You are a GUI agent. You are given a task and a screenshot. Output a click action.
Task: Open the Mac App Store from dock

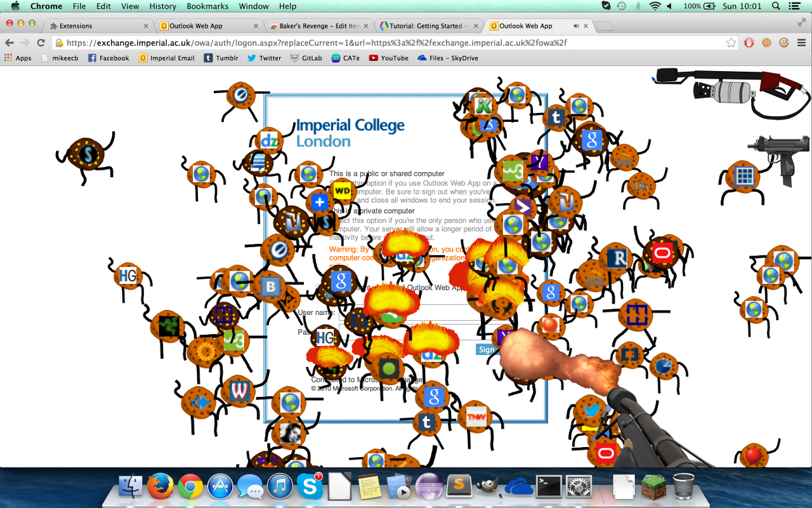click(220, 487)
